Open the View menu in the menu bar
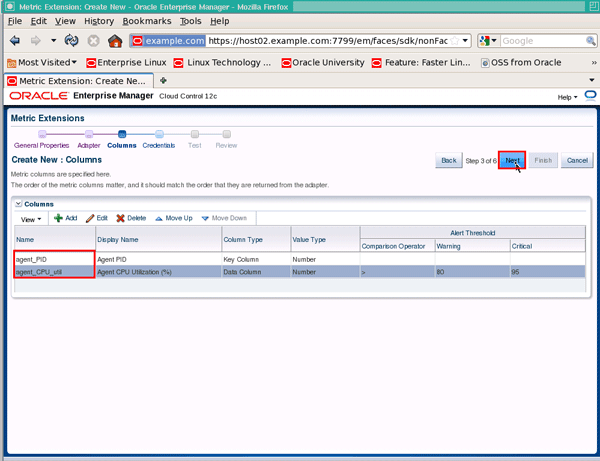Screen dimensions: 600x461 (65, 21)
